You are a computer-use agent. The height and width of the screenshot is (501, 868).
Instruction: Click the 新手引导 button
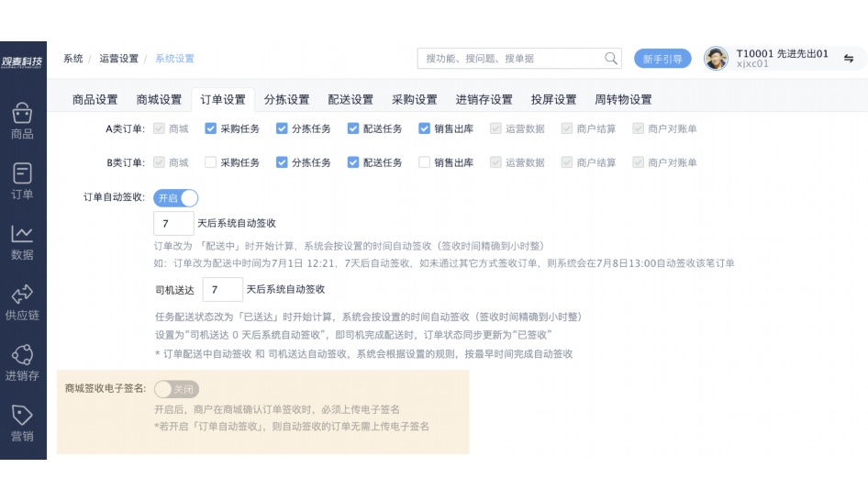click(662, 59)
